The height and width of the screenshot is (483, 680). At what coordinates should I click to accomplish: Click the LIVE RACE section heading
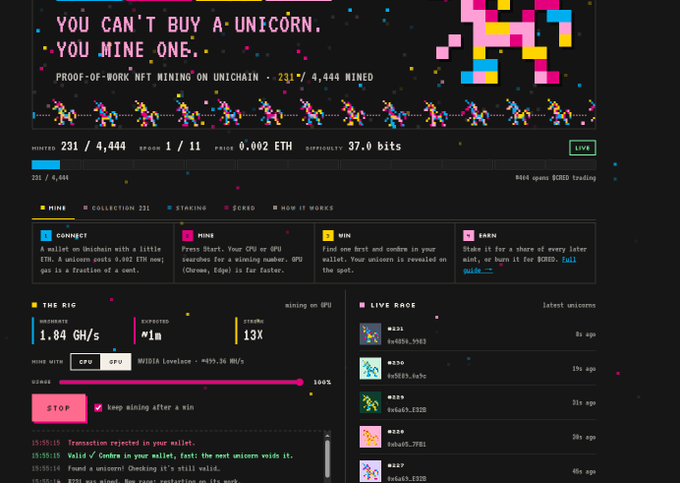click(x=393, y=305)
